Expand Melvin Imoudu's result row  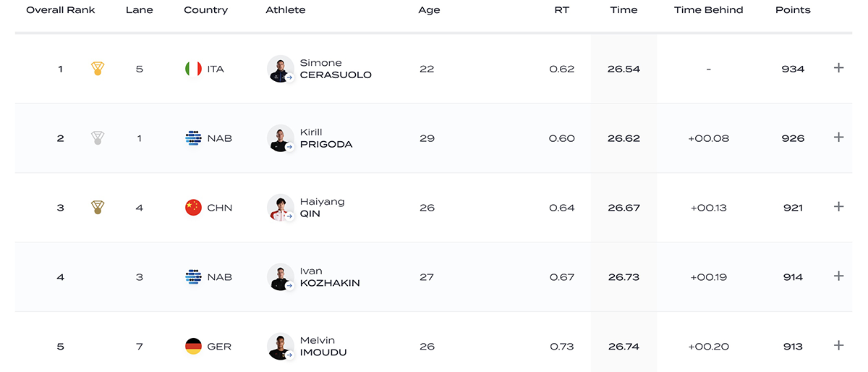click(x=839, y=346)
